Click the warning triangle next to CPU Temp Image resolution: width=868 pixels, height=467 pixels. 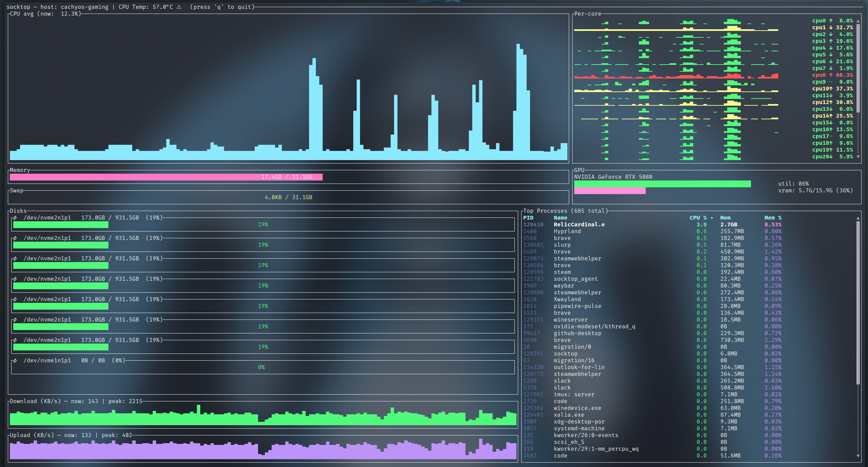179,6
